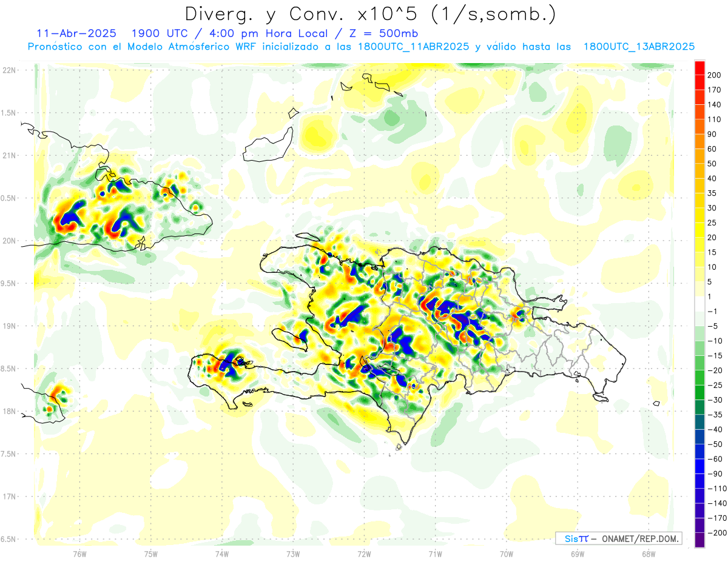Click the '9.5N' latitude axis label
Image resolution: width=728 pixels, height=562 pixels.
click(x=8, y=284)
